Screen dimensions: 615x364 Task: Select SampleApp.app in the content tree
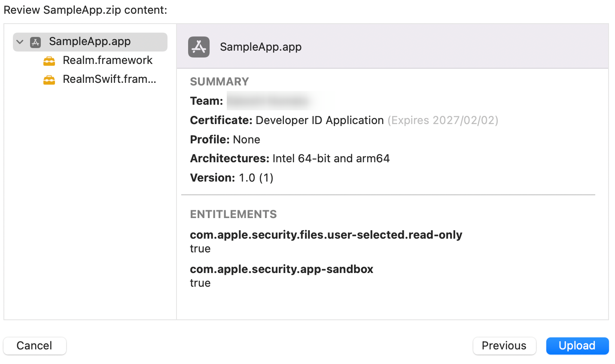coord(90,42)
